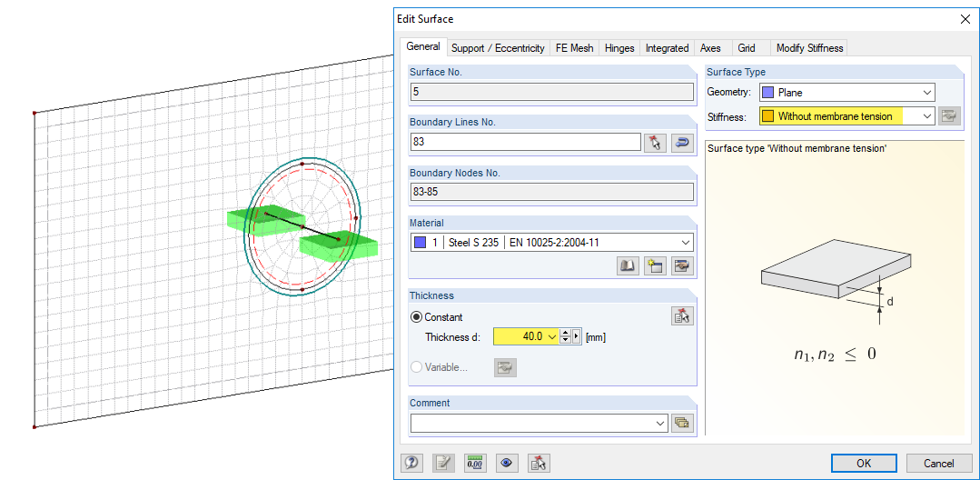Click the thickness spinner arrows
The height and width of the screenshot is (480, 980).
[565, 336]
